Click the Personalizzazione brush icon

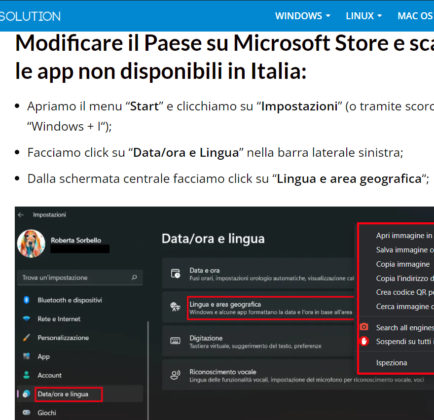tap(27, 338)
